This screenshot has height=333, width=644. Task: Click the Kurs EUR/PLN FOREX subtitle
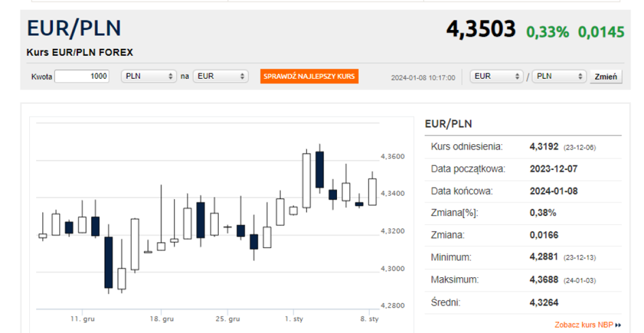(x=79, y=52)
